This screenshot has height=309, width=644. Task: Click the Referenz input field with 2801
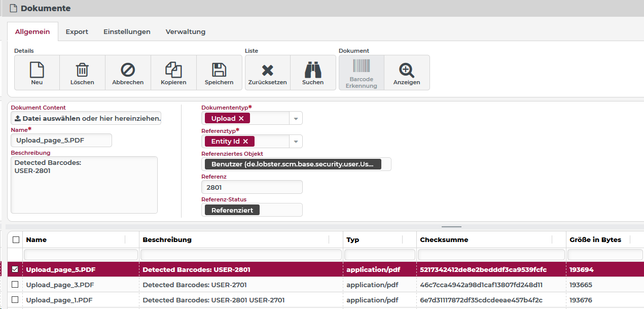(252, 187)
